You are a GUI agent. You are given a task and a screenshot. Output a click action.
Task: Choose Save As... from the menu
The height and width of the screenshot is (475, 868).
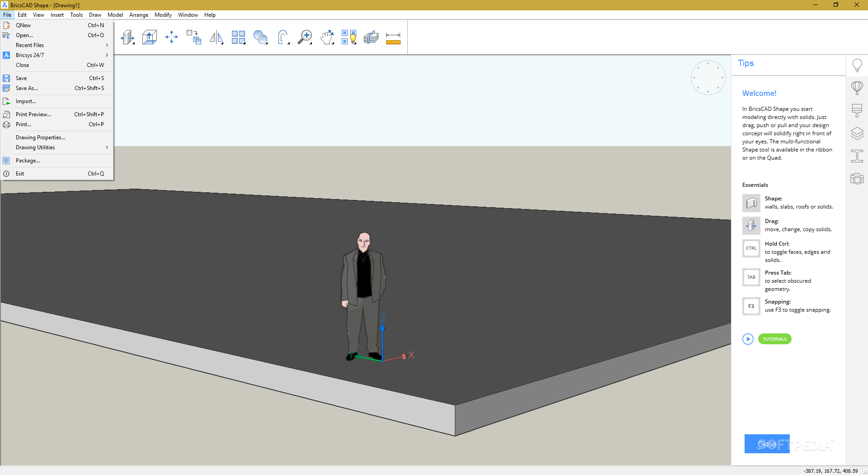click(x=57, y=88)
